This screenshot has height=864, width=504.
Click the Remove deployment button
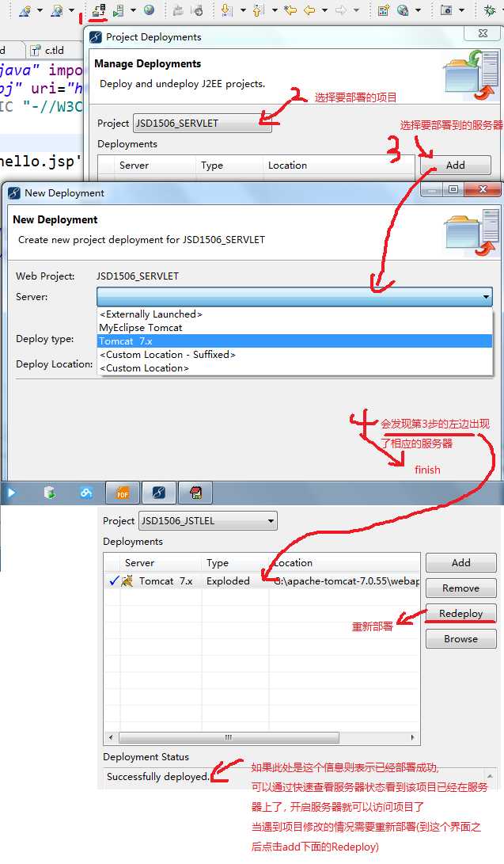461,588
